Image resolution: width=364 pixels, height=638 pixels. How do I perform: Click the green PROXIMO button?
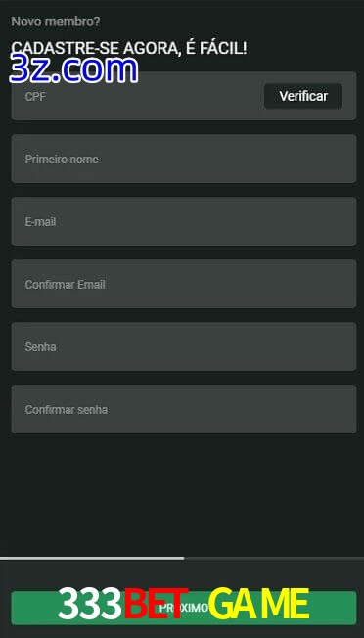click(184, 609)
